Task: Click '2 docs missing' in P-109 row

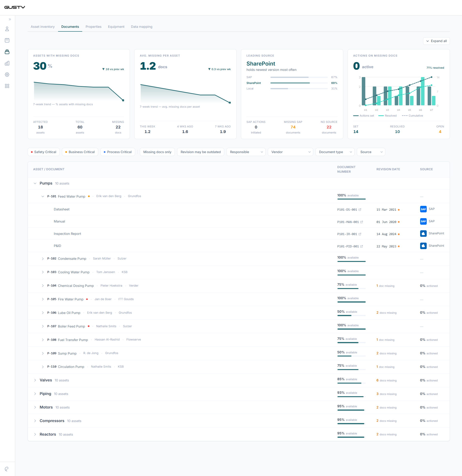Action: point(386,353)
